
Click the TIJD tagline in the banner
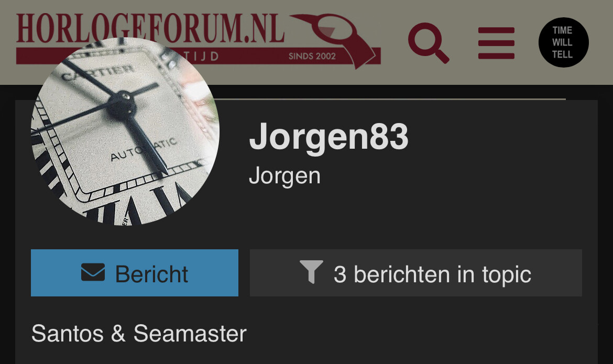(x=201, y=56)
